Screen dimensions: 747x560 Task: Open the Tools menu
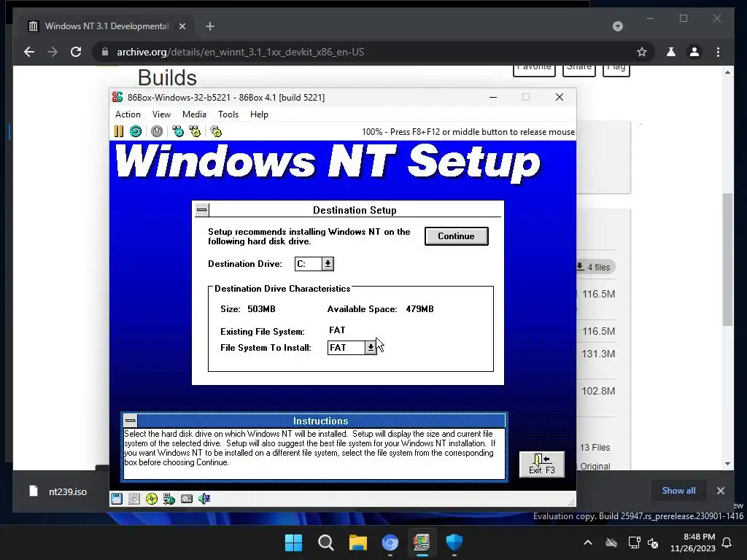pos(228,114)
